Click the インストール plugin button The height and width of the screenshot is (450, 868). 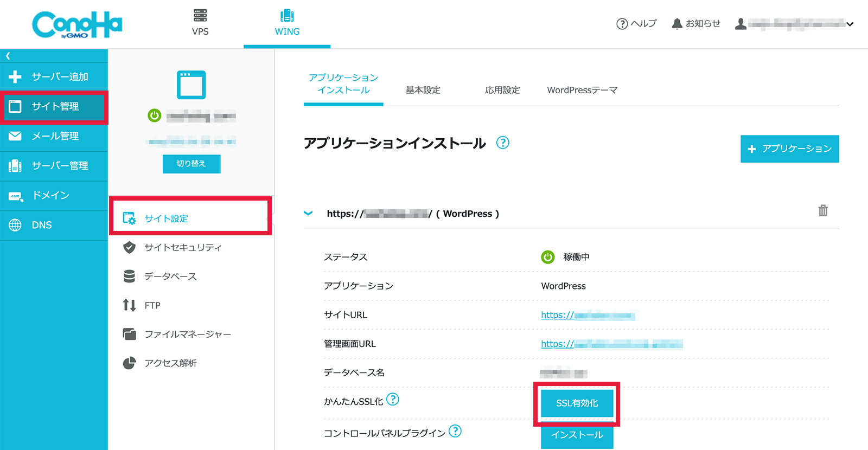coord(577,435)
